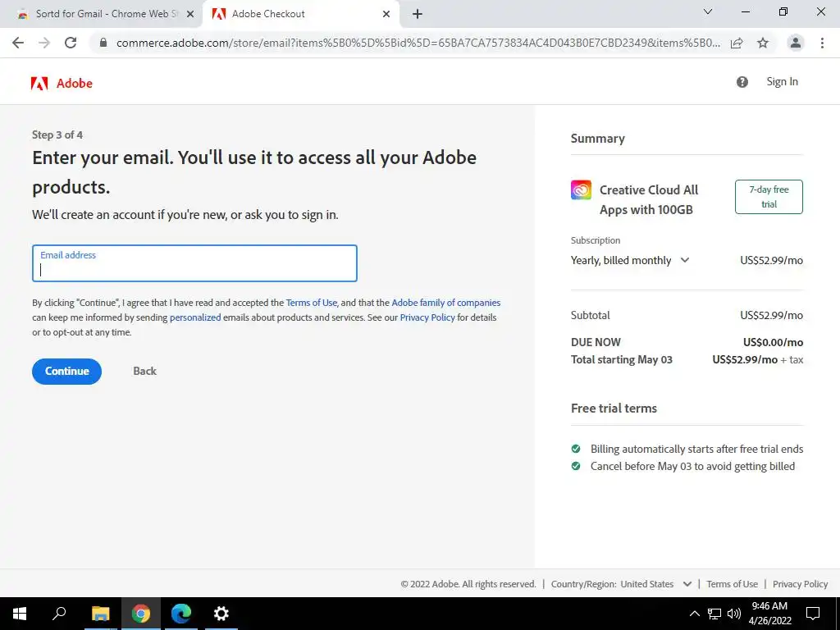Viewport: 840px width, 630px height.
Task: Open Windows Start menu
Action: pos(20,614)
